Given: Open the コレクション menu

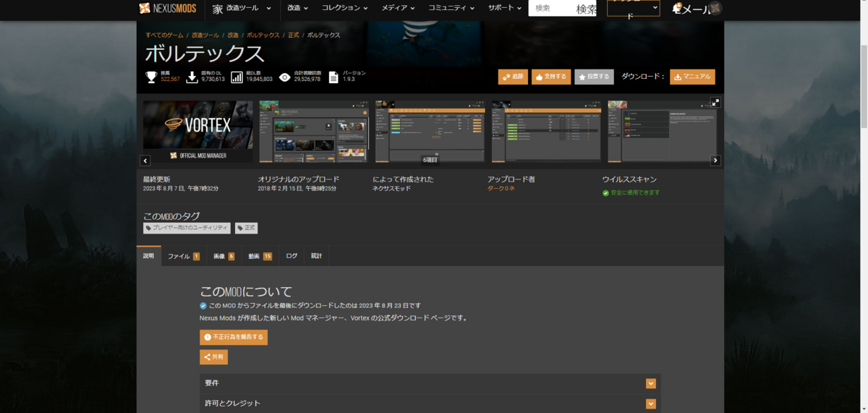Looking at the screenshot, I should tap(344, 9).
